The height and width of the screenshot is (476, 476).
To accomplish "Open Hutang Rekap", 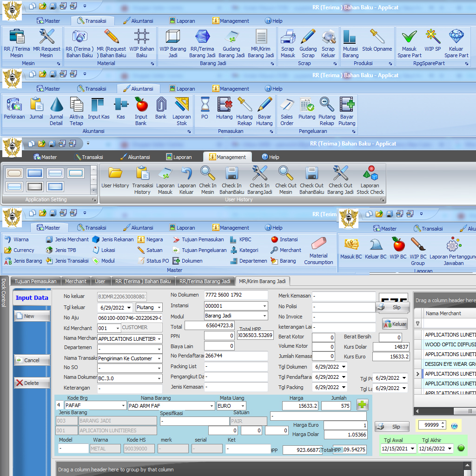I will 244,112.
